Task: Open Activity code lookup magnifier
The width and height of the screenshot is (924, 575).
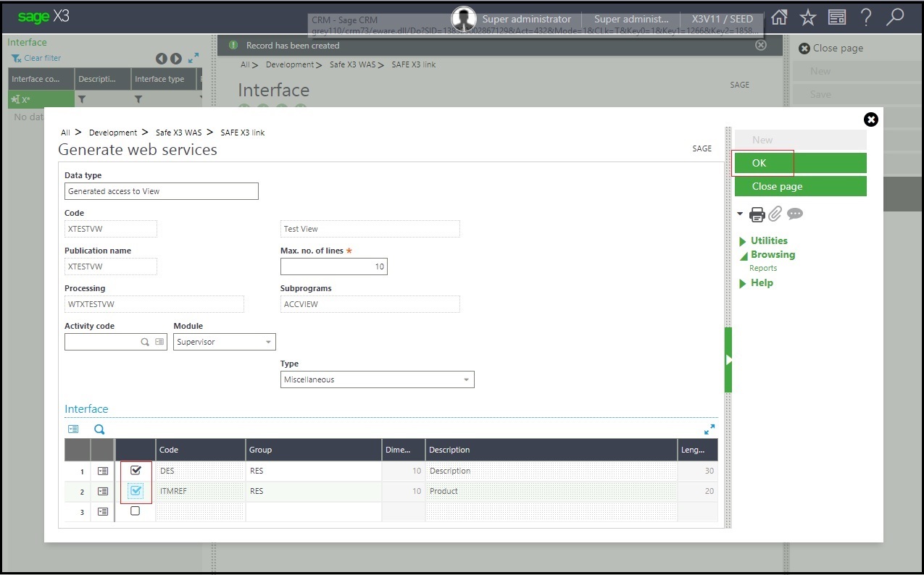Action: click(145, 342)
